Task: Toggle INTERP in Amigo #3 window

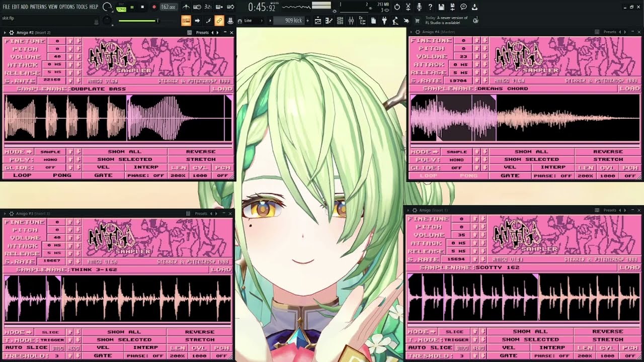Action: (x=146, y=347)
